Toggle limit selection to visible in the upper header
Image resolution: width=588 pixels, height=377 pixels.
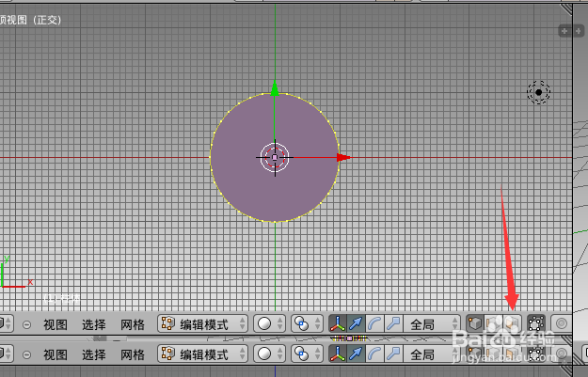536,323
